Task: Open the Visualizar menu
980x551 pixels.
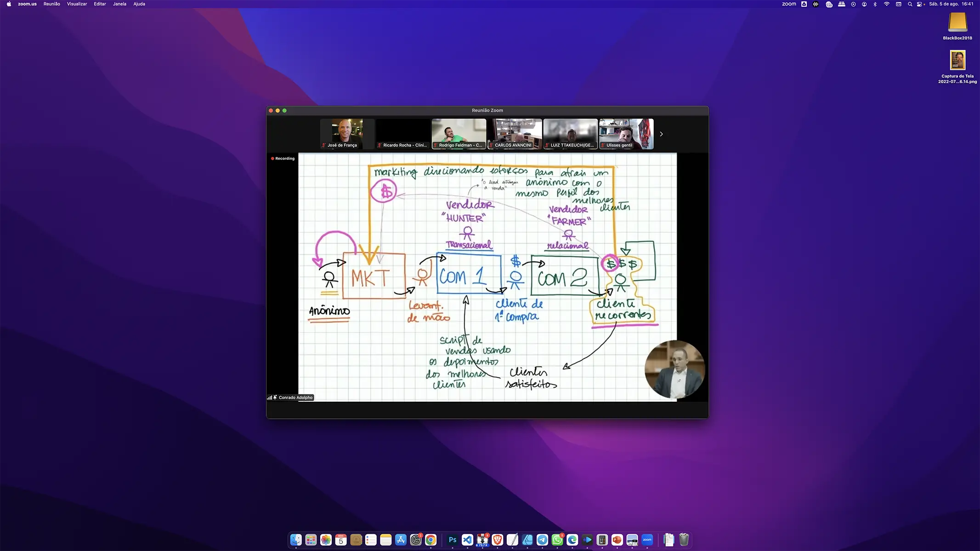Action: (x=77, y=4)
